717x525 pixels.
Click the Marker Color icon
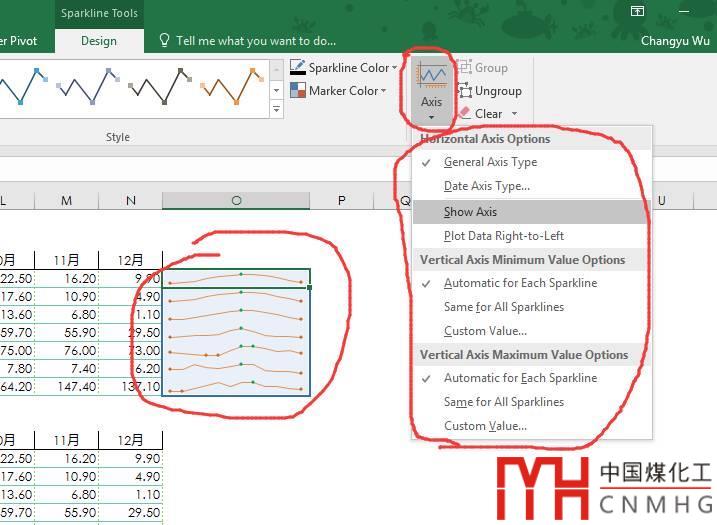[x=298, y=91]
